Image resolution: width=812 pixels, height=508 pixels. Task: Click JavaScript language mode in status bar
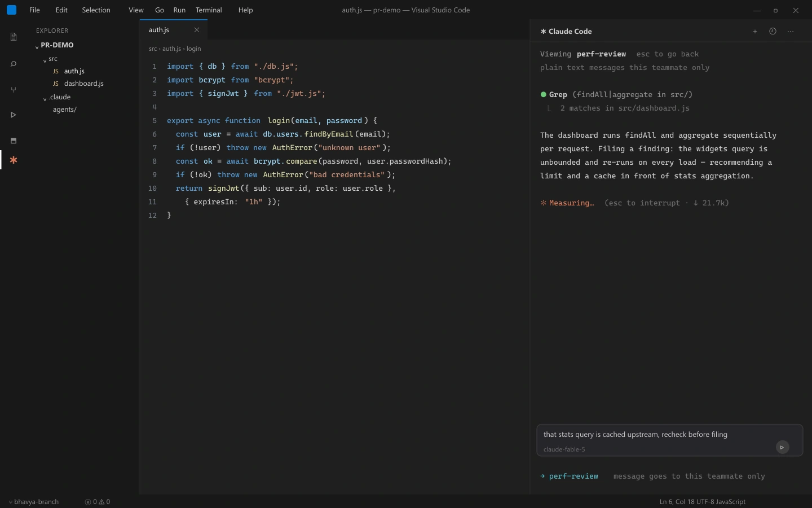731,502
